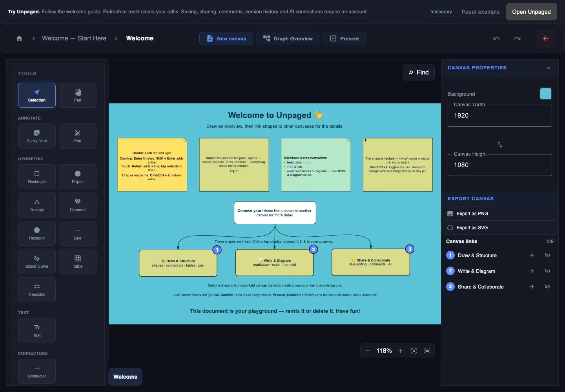This screenshot has height=392, width=565.
Task: Unlink the Draw & Structure canvas
Action: click(547, 255)
